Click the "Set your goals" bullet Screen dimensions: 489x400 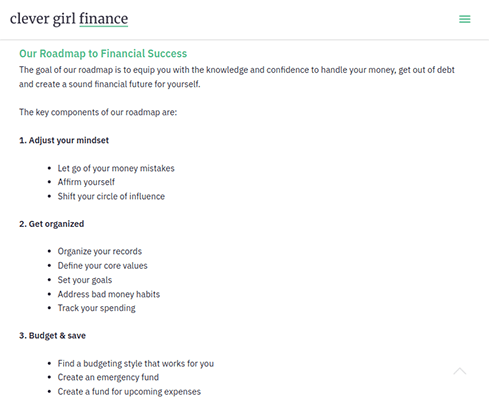pyautogui.click(x=85, y=280)
